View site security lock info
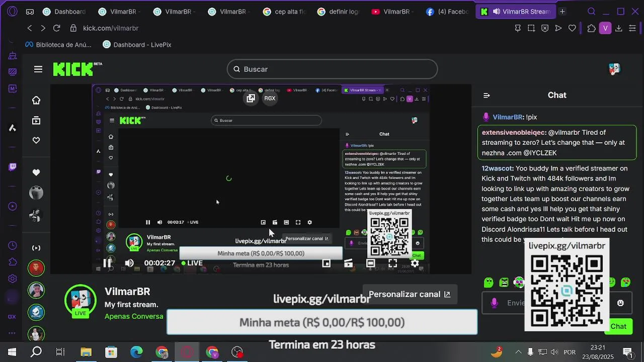Screen dimensions: 644x362 73,28
